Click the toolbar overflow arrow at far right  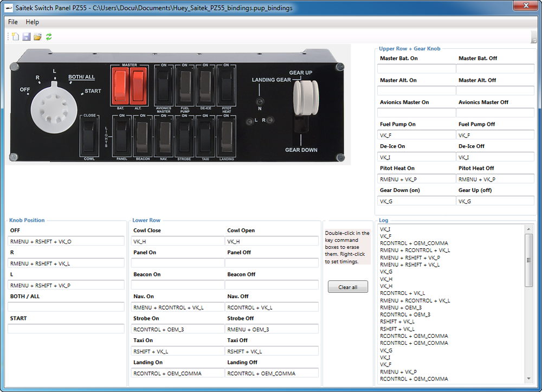click(x=534, y=39)
